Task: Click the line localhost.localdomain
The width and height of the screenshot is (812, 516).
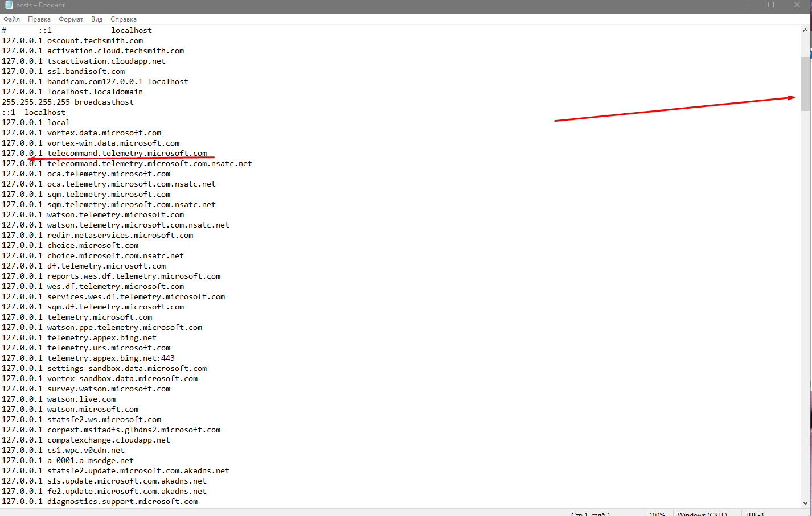Action: point(72,92)
